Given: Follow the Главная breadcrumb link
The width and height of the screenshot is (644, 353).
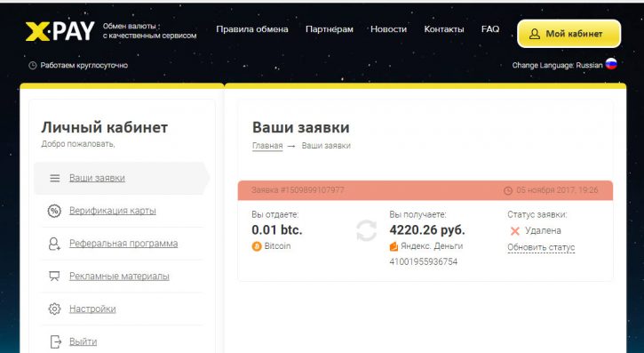Looking at the screenshot, I should (267, 146).
